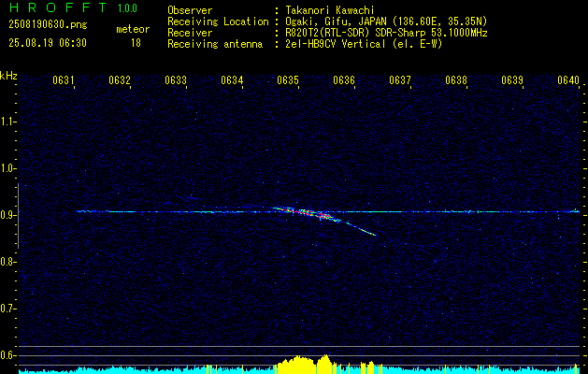Click the 0631 time marker
Screen dimensions: 588x374
coord(64,80)
